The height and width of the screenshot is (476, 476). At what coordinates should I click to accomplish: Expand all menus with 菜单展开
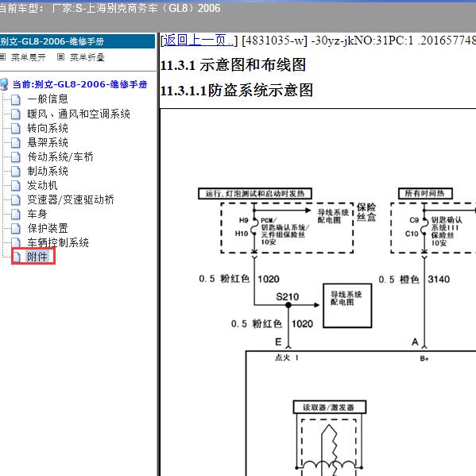point(29,57)
